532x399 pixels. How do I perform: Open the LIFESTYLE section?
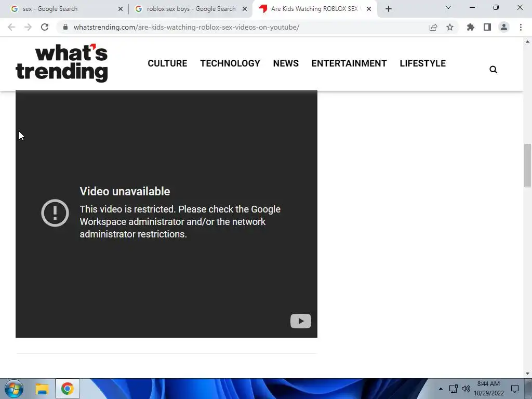423,63
